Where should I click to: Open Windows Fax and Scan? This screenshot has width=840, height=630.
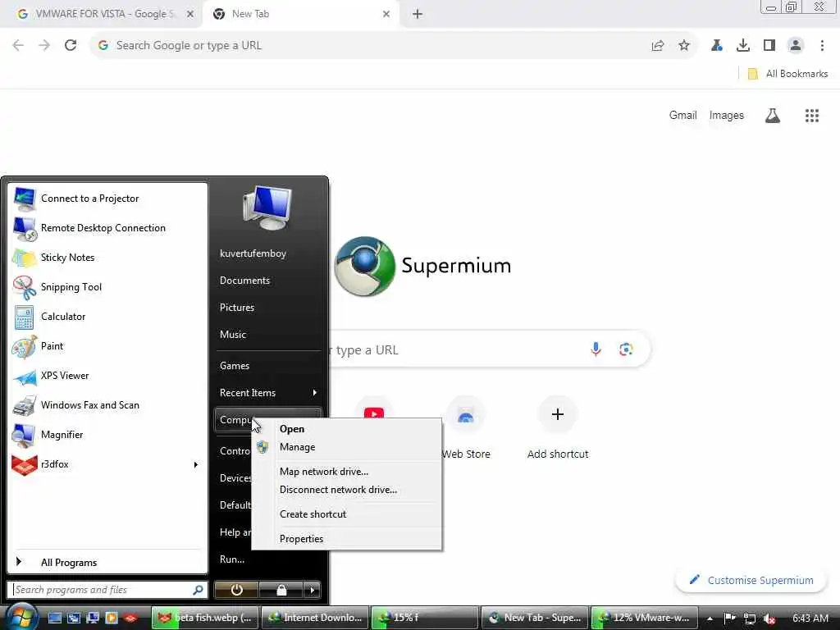coord(107,405)
